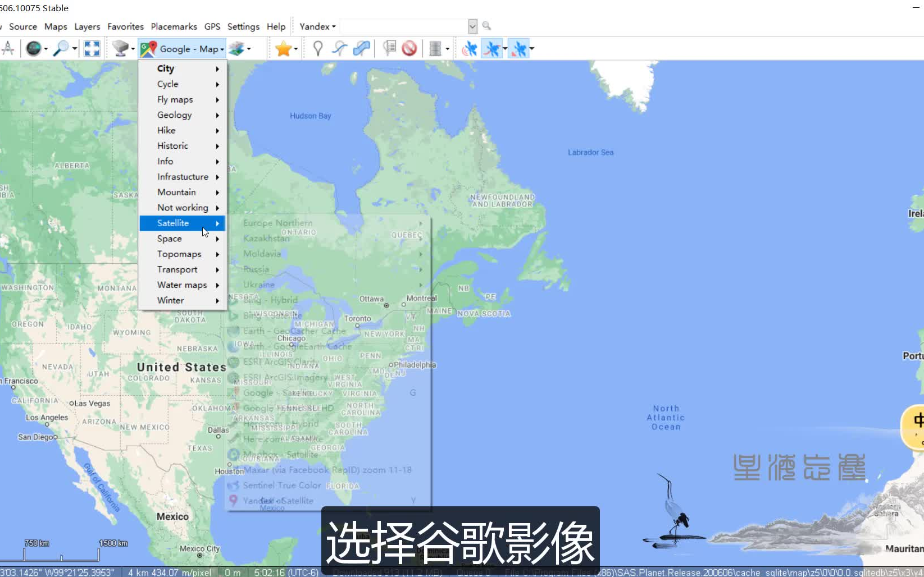Screen dimensions: 924x577
Task: Open the Transport map category submenu
Action: [x=183, y=269]
